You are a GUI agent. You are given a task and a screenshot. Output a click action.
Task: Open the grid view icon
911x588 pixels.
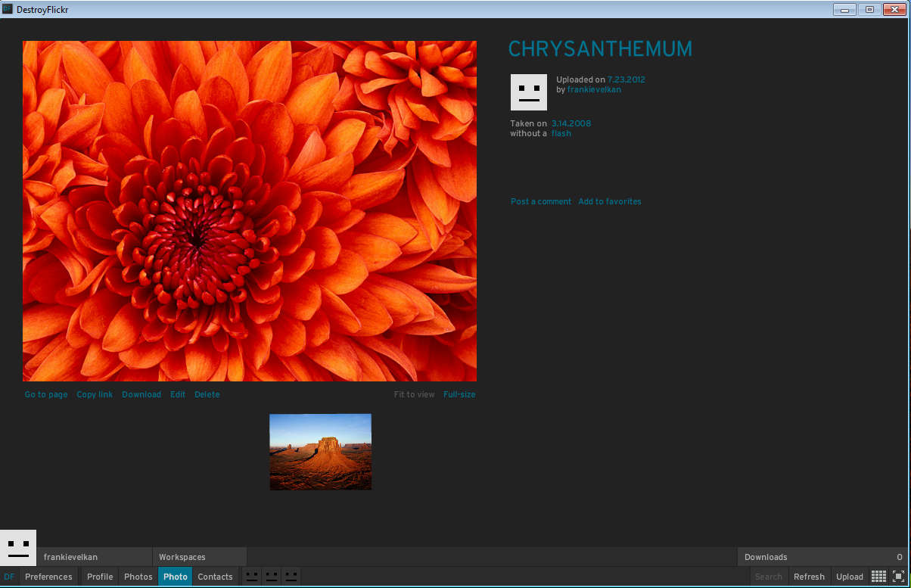point(878,577)
